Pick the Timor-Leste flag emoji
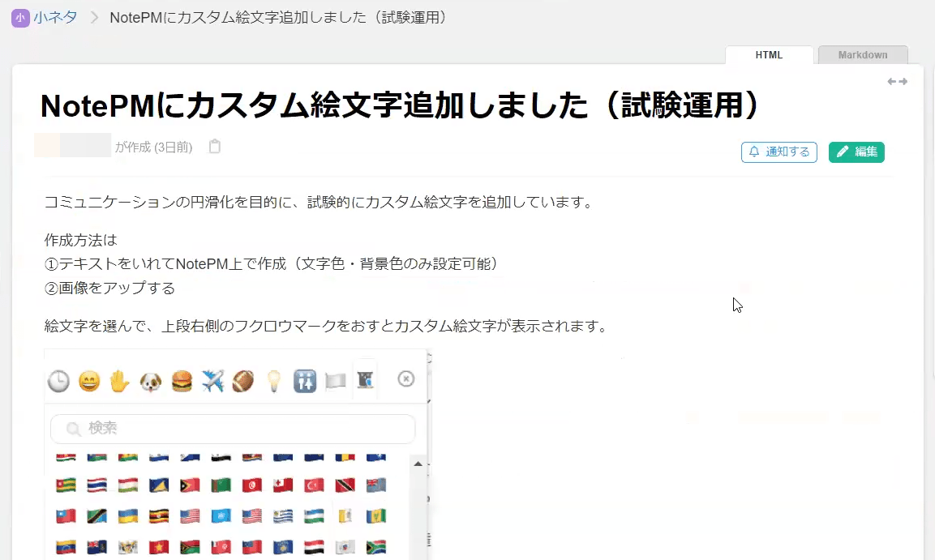The height and width of the screenshot is (560, 935). (190, 485)
